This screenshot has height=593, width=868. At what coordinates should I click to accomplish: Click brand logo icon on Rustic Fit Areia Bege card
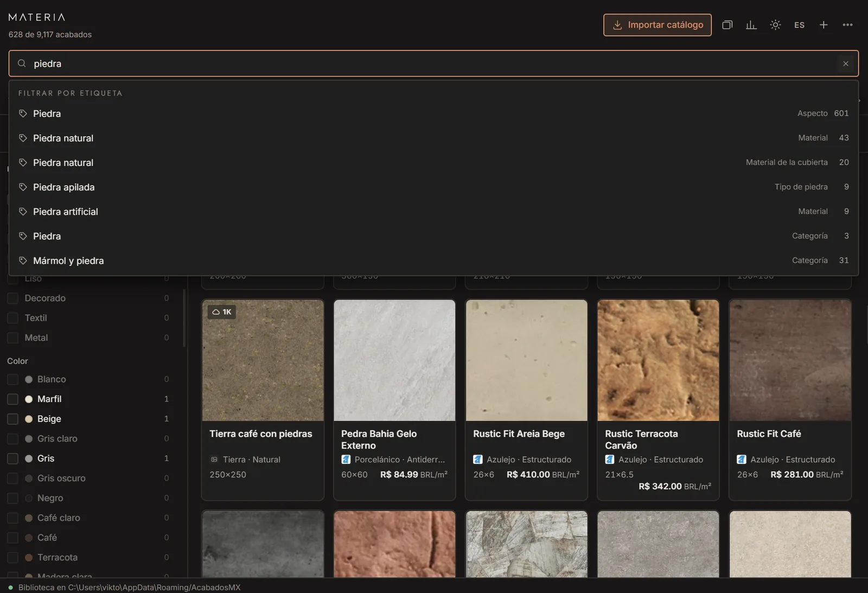click(x=477, y=460)
